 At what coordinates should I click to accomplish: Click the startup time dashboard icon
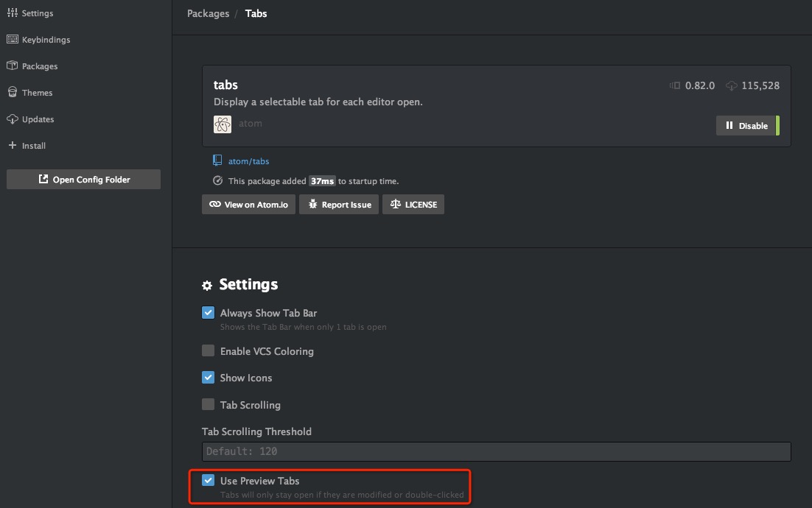tap(217, 180)
